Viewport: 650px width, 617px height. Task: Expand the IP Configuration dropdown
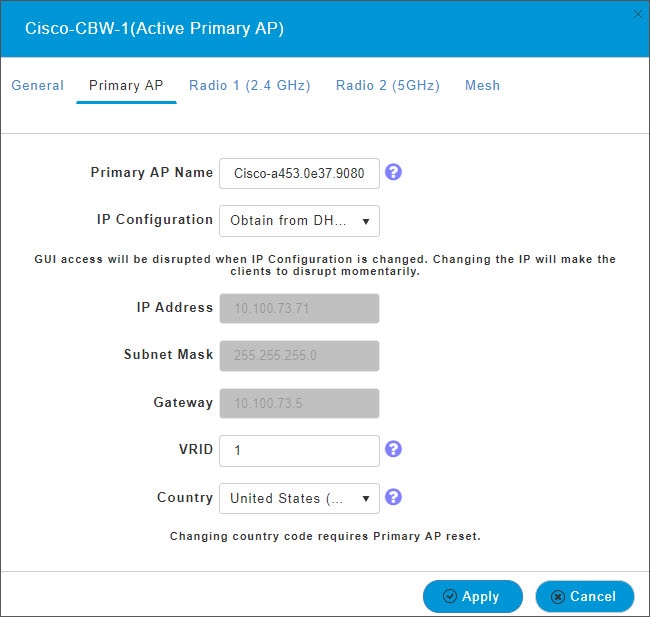tap(299, 221)
